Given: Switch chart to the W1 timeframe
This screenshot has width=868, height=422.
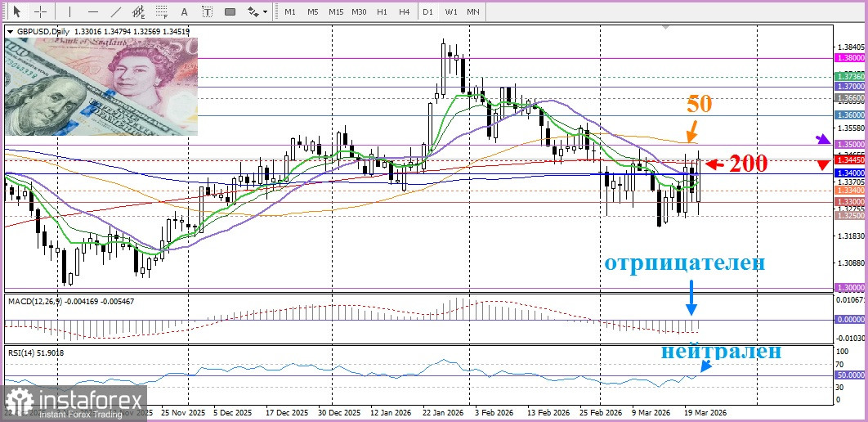Looking at the screenshot, I should tap(451, 11).
